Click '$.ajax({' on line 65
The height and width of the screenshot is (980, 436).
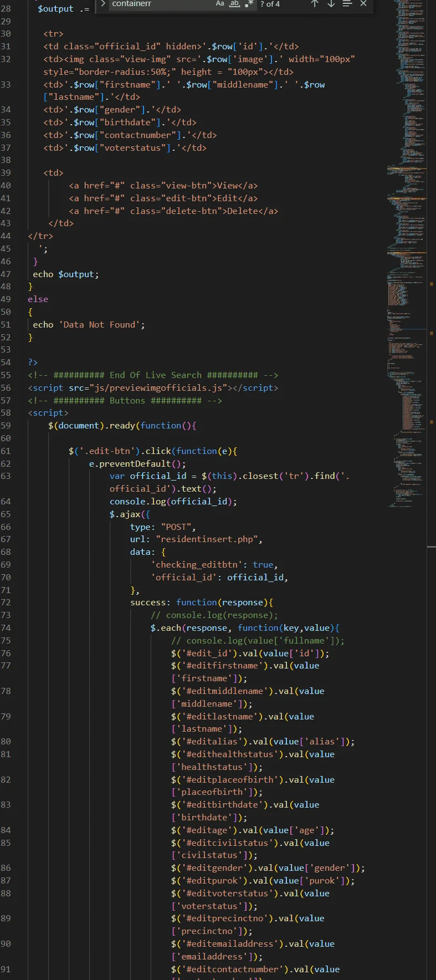(130, 514)
